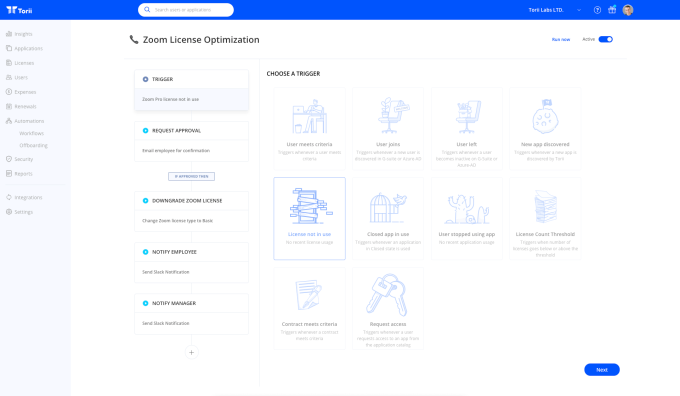Click the search users or applications field
This screenshot has height=396, width=680.
coord(186,10)
